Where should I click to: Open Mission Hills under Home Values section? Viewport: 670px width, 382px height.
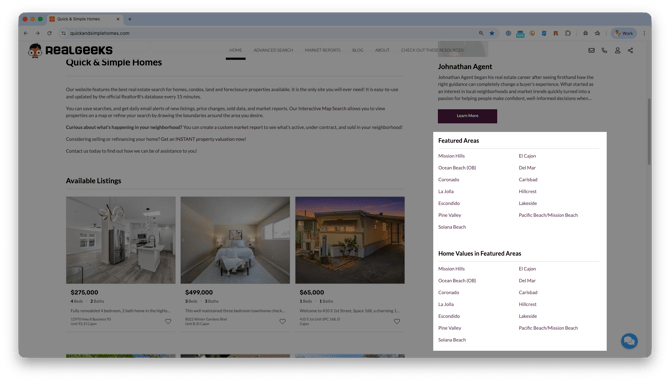click(451, 269)
